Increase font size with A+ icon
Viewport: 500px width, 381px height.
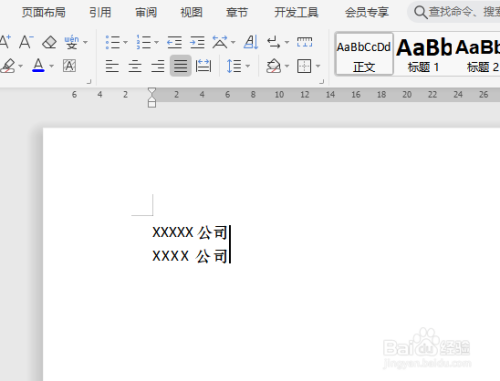5,42
